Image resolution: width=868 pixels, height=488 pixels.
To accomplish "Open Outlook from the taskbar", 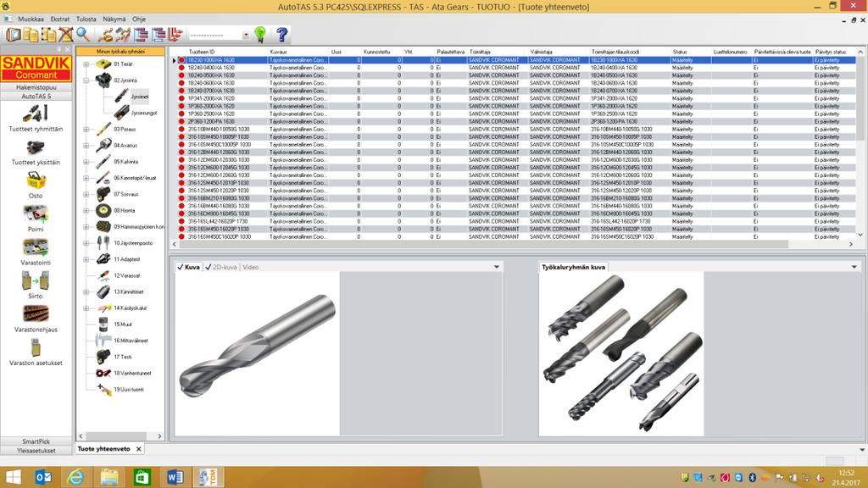I will [x=43, y=477].
